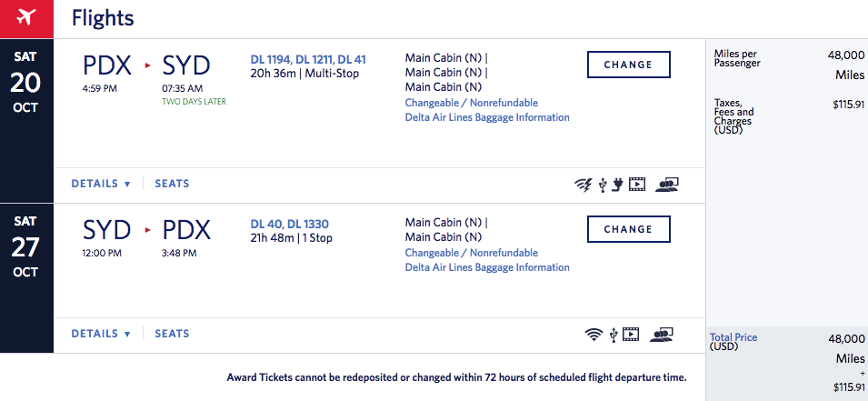Click the Wi-Fi icon on the SYD to PDX flight
The image size is (868, 401).
594,335
